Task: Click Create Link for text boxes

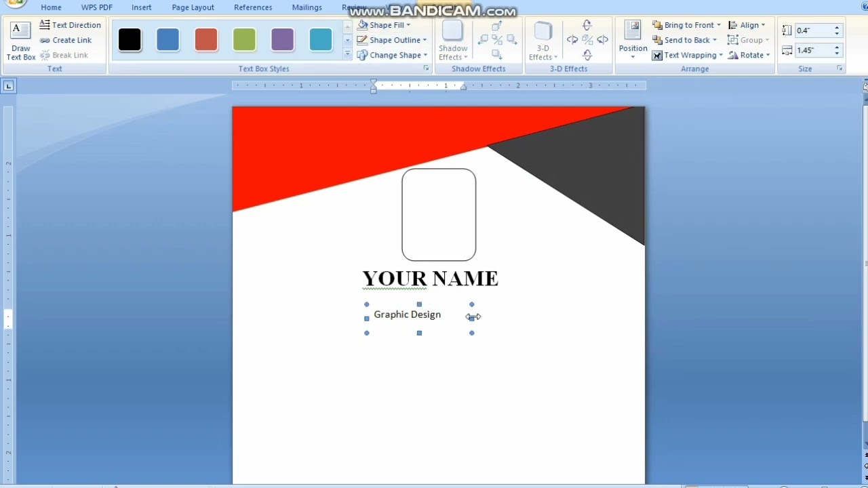Action: click(x=66, y=40)
